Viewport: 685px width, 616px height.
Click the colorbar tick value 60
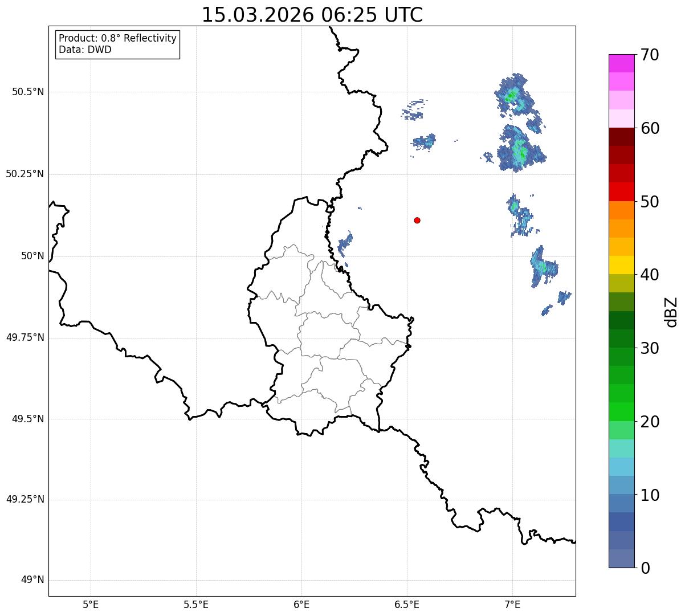point(650,128)
